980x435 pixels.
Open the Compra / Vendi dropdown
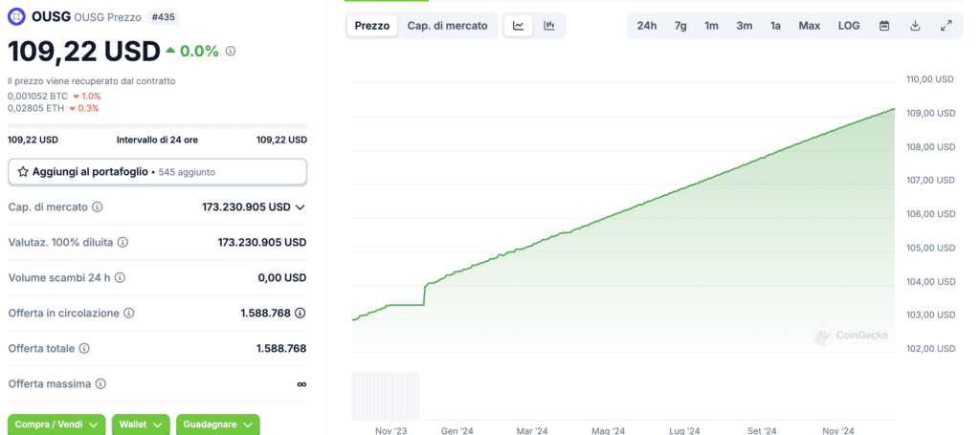coord(56,424)
